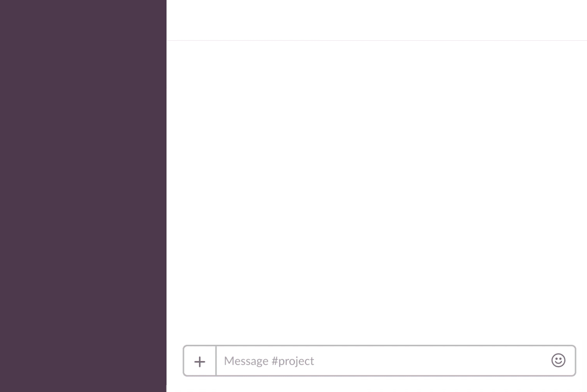Click the Message #project placeholder text
The height and width of the screenshot is (392, 587).
click(269, 361)
